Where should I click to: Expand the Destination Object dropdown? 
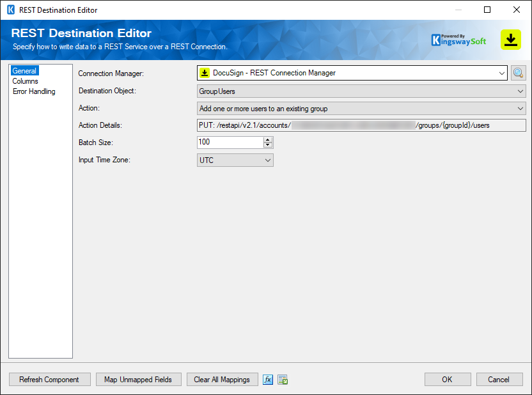tap(361, 91)
